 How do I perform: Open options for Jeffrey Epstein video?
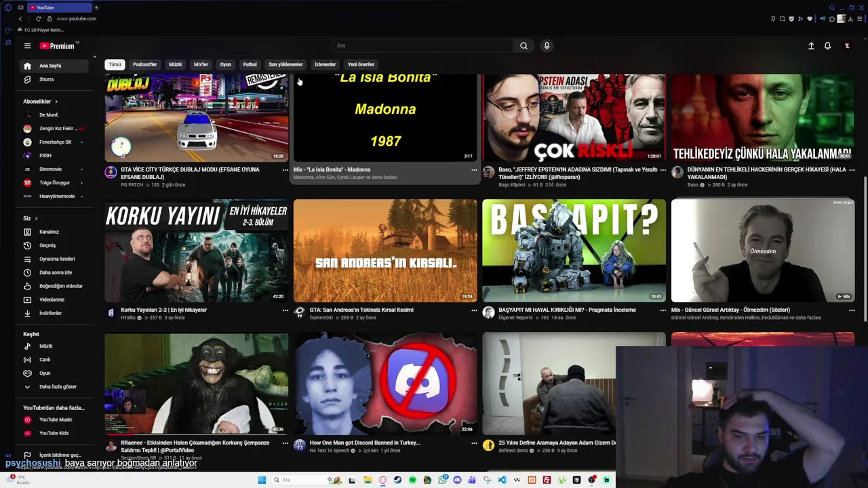[663, 170]
